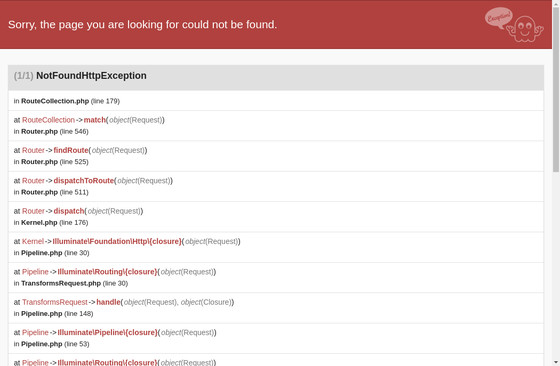Click 'Pipeline.php (line 53)' text

tap(55, 344)
